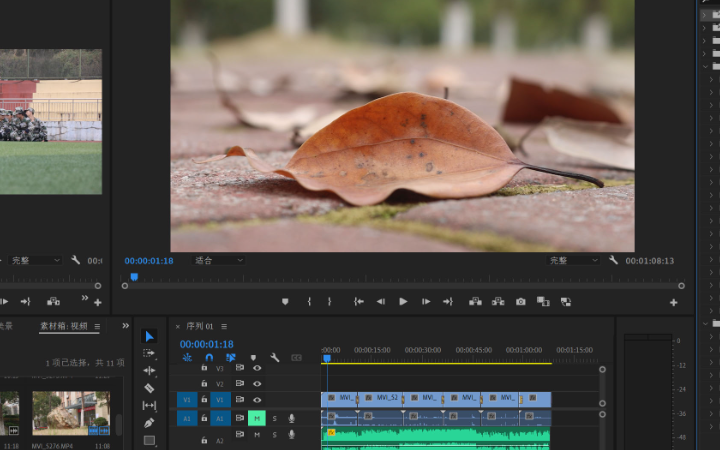Click Program monitor scrub bar playhead
Image resolution: width=720 pixels, height=450 pixels.
[x=134, y=276]
